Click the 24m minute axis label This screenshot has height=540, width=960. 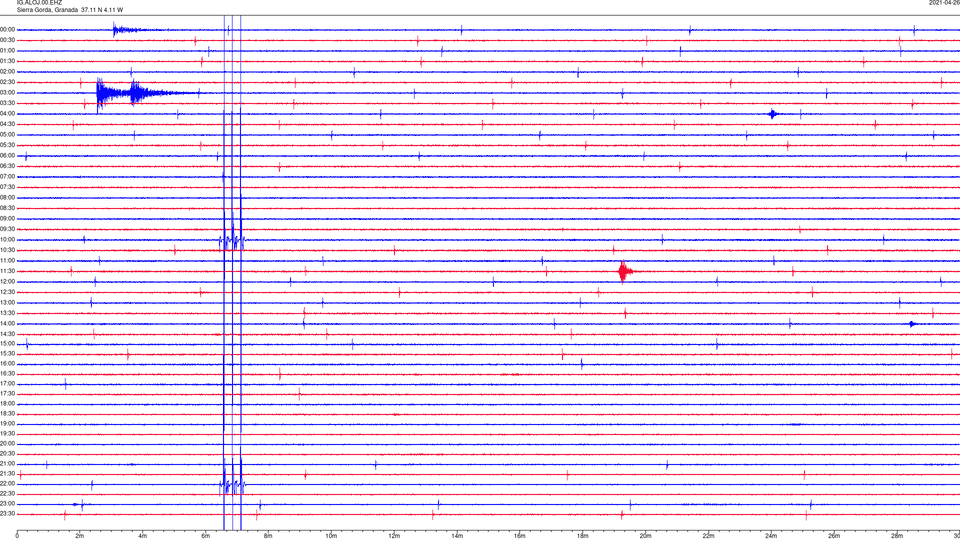click(x=771, y=536)
